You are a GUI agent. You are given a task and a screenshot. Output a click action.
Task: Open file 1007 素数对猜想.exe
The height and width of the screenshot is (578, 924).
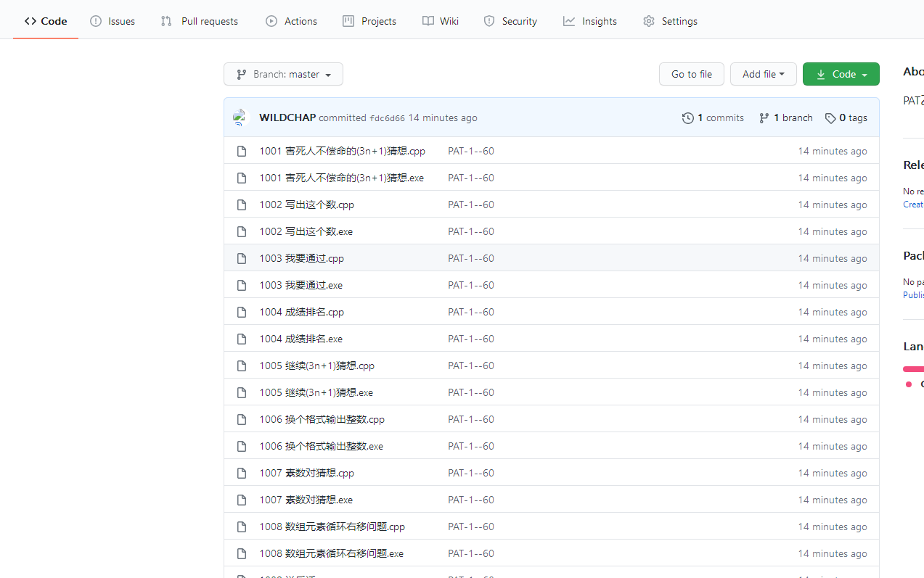pyautogui.click(x=306, y=500)
